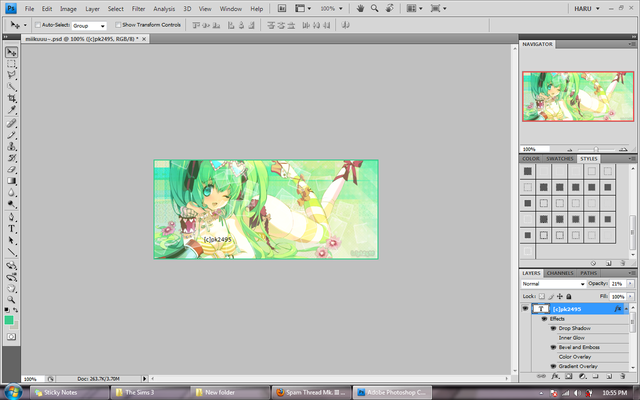Select the Magic Wand tool
Viewport: 640px width, 400px height.
11,87
